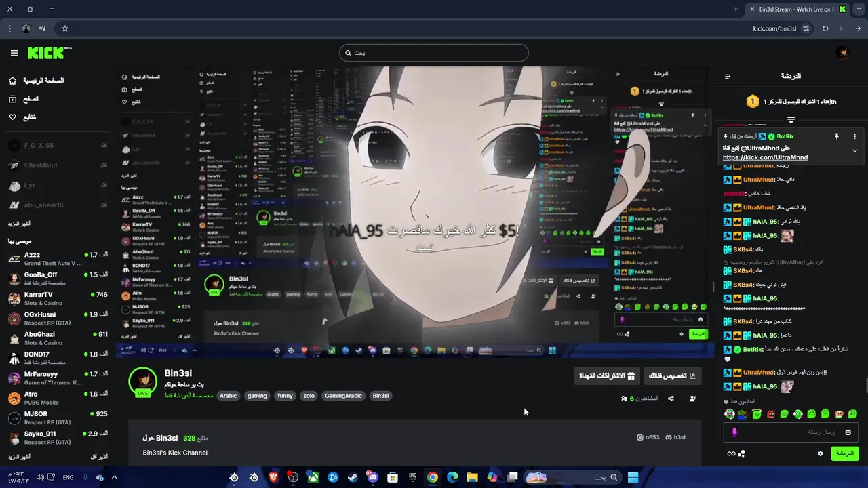Image resolution: width=868 pixels, height=488 pixels.
Task: Click the Arabic tag
Action: [229, 396]
